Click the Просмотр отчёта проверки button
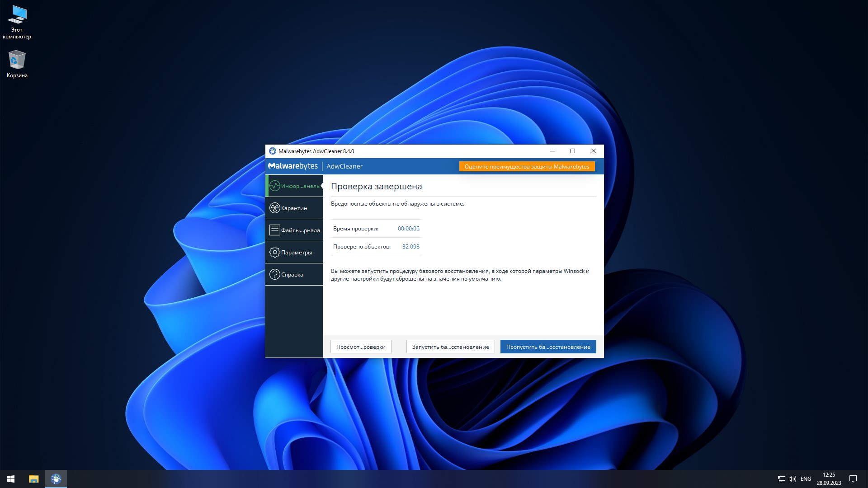The image size is (868, 488). tap(361, 347)
